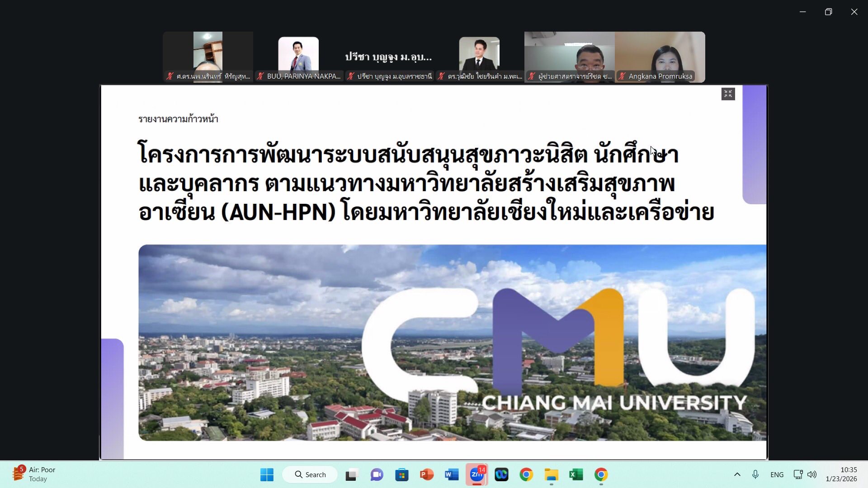Open the Microsoft Store from the taskbar

(x=402, y=474)
